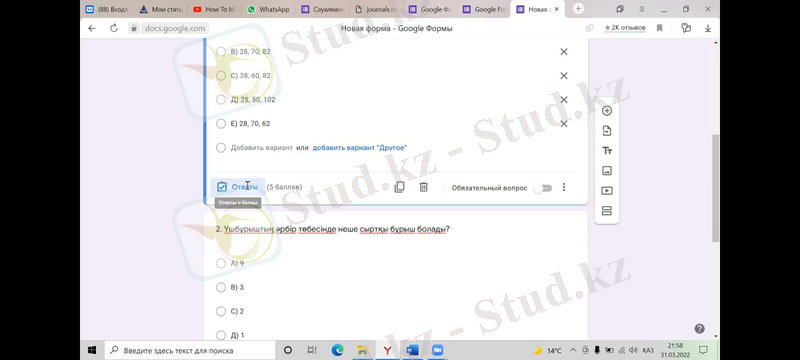This screenshot has width=800, height=360.
Task: Show hidden system tray icons
Action: coord(573,350)
